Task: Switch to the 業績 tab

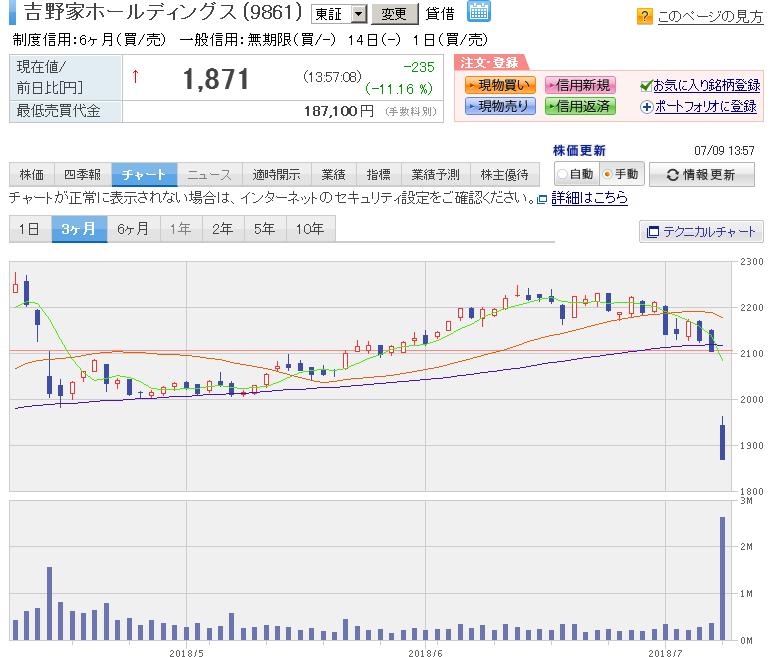Action: point(334,174)
